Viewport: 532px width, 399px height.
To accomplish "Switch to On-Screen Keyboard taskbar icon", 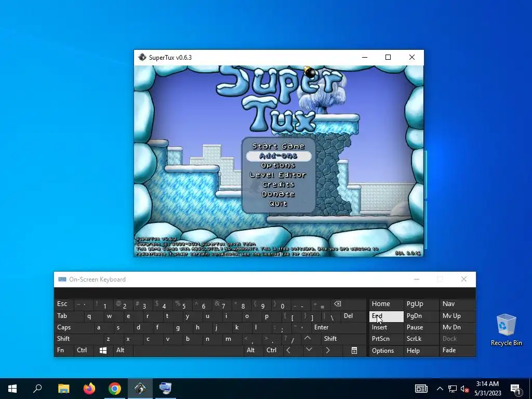I will (166, 389).
